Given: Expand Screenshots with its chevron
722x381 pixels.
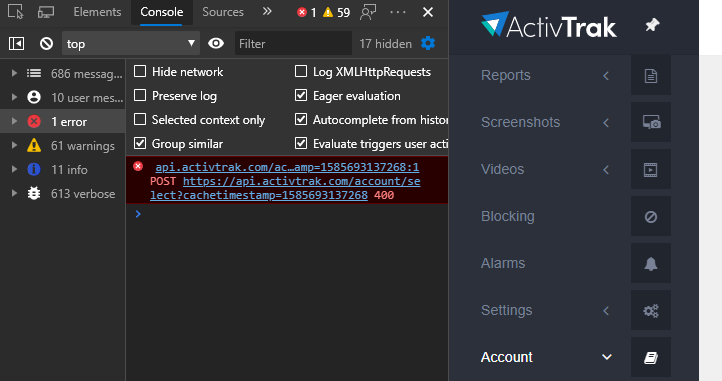Looking at the screenshot, I should [x=606, y=123].
